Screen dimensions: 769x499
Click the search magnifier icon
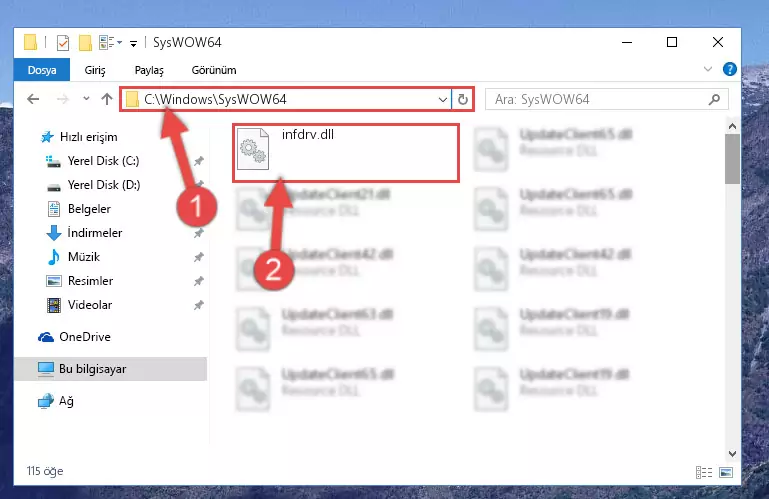[x=715, y=100]
